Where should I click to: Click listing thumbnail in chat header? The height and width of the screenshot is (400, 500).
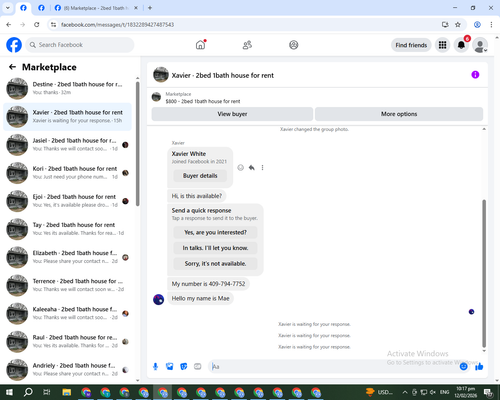pyautogui.click(x=161, y=75)
